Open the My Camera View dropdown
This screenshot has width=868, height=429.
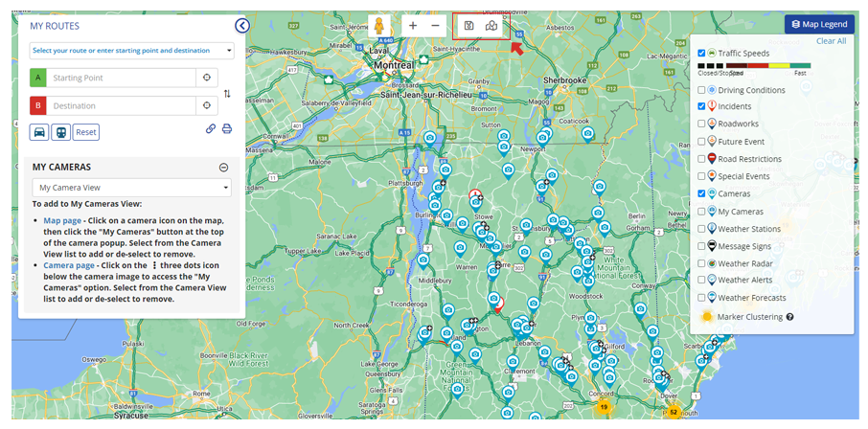coord(132,188)
